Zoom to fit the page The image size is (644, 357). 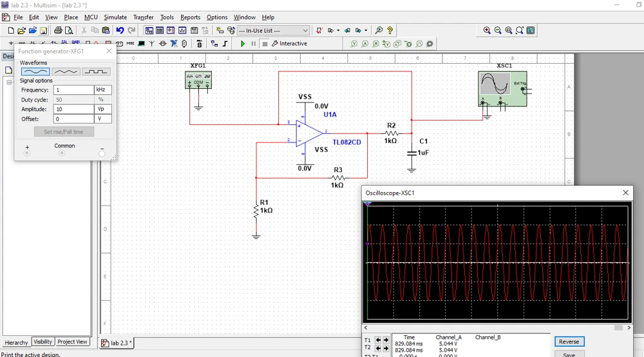520,30
